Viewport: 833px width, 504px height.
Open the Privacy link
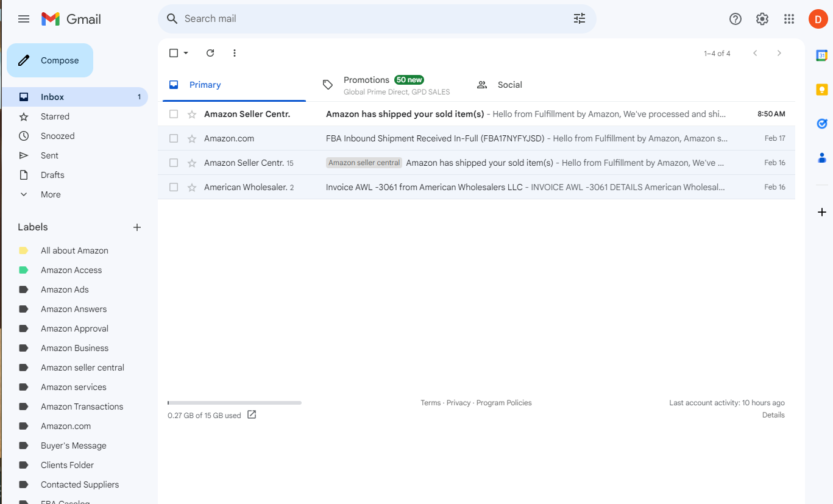(x=458, y=403)
